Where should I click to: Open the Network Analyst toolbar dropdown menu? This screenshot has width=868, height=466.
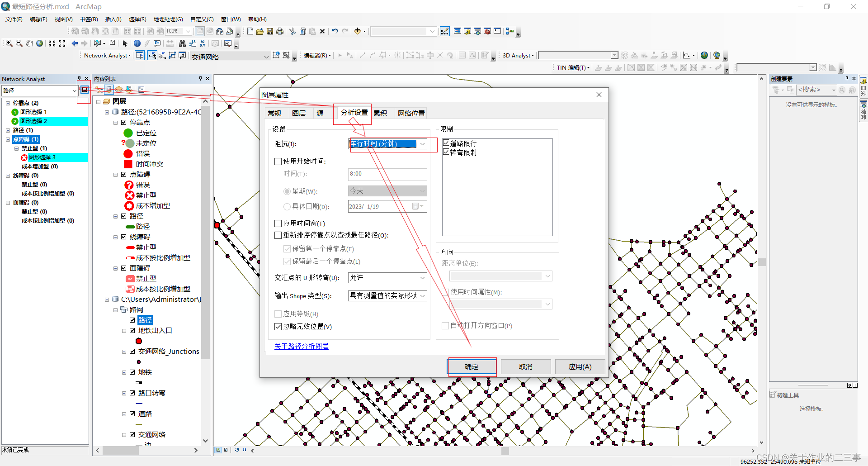coord(107,55)
